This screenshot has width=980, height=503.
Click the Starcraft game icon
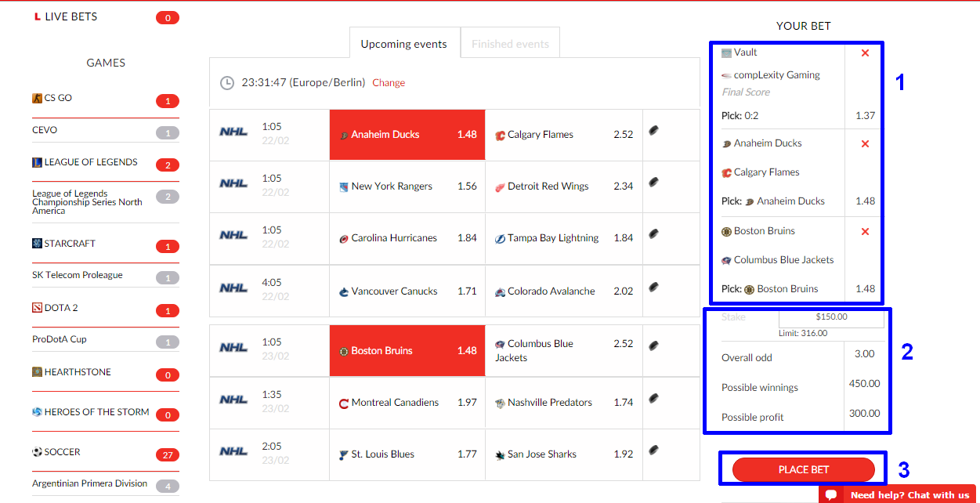(x=37, y=244)
